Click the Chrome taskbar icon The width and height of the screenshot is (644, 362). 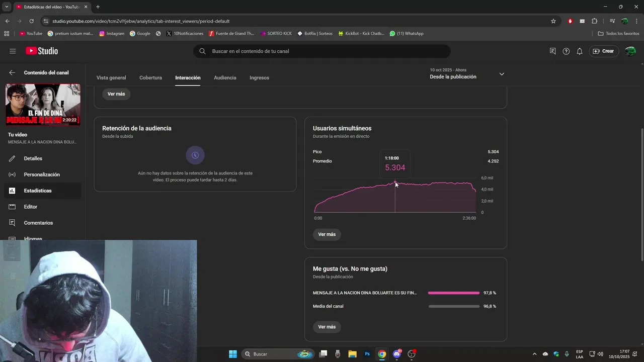pos(382,354)
